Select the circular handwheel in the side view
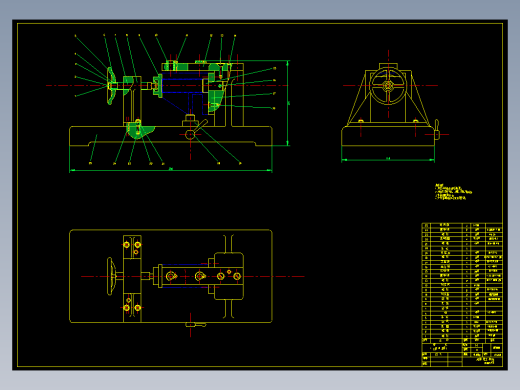Viewport: 520px width, 390px height. tap(388, 86)
